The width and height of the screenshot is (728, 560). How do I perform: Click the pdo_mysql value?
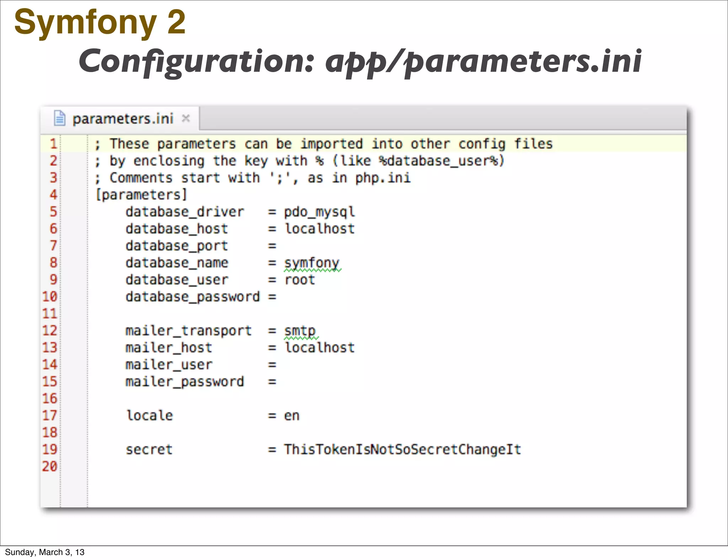click(x=319, y=212)
